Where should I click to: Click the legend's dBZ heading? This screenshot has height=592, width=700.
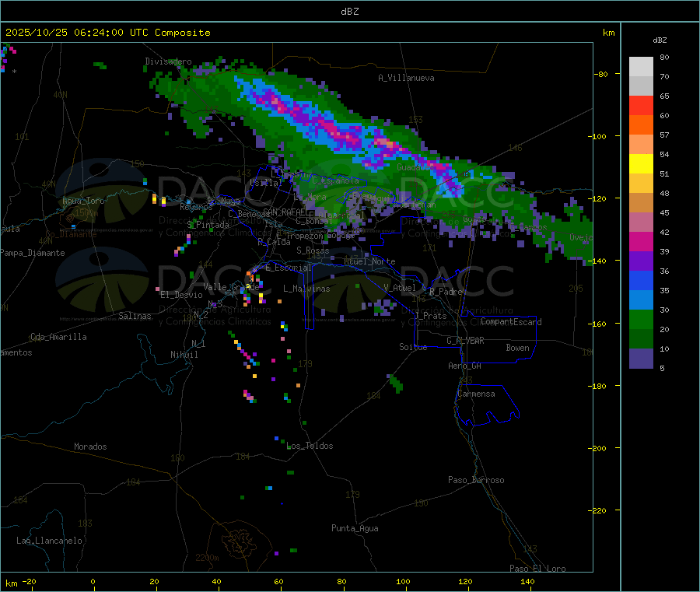point(660,40)
